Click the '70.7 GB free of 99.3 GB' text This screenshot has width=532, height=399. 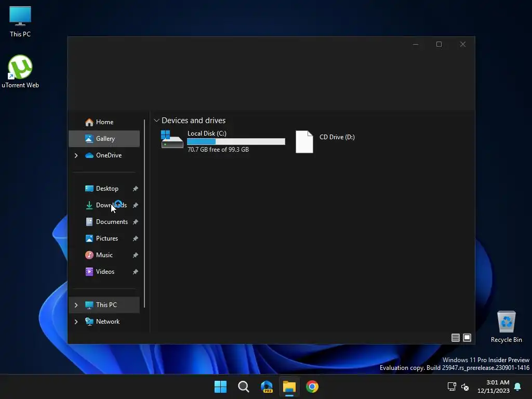218,149
